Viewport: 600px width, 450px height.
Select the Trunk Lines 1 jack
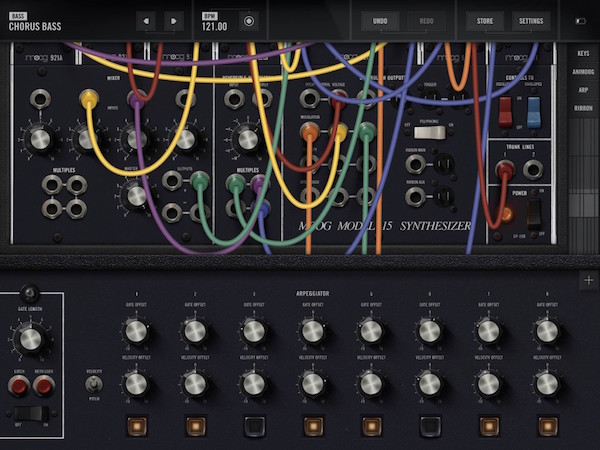tap(505, 169)
